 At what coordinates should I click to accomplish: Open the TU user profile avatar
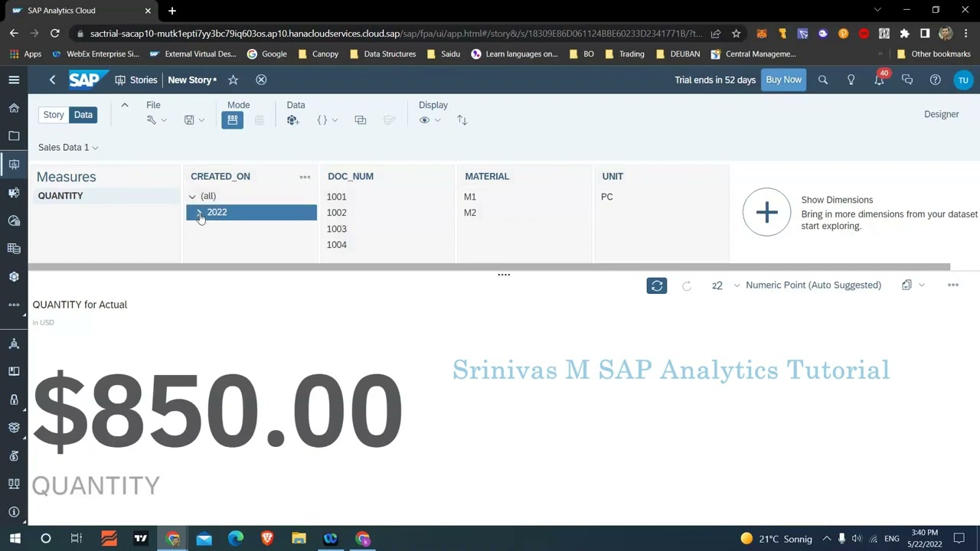[963, 80]
